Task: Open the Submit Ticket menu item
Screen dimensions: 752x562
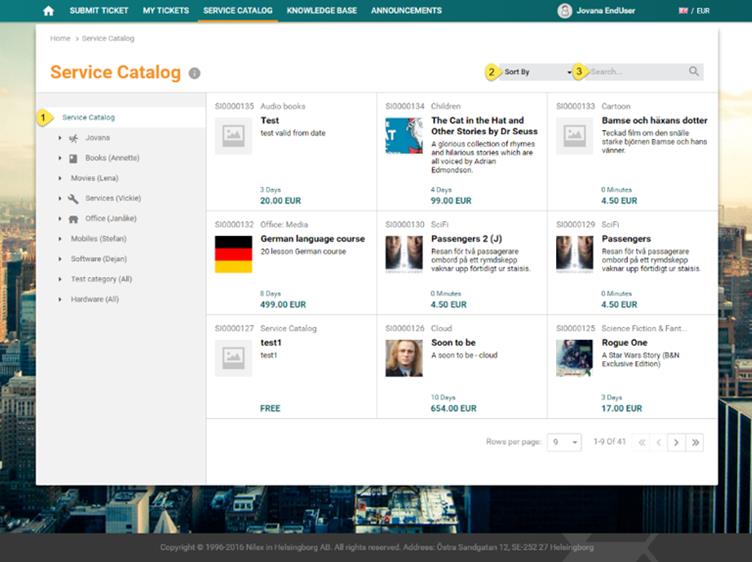Action: tap(99, 11)
